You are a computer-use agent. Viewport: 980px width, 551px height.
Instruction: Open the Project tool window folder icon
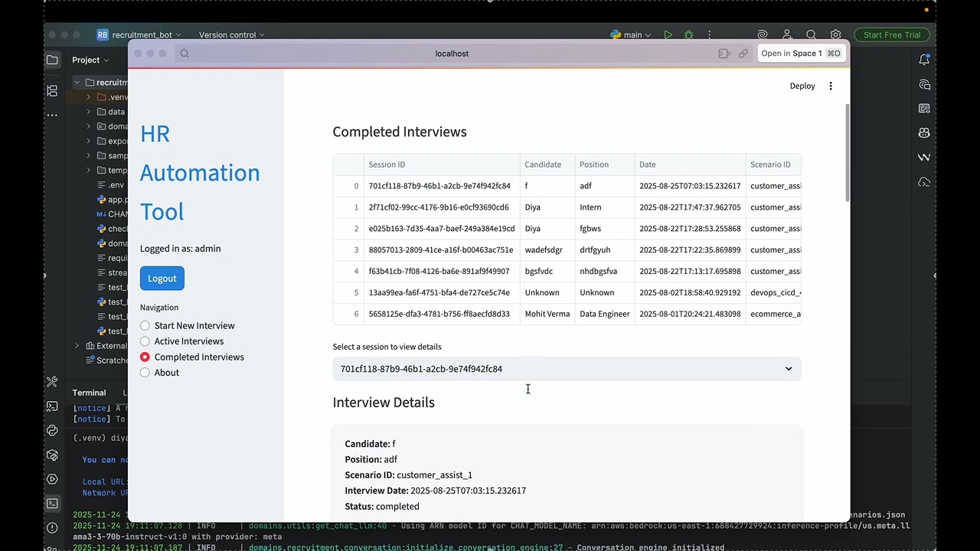[52, 60]
